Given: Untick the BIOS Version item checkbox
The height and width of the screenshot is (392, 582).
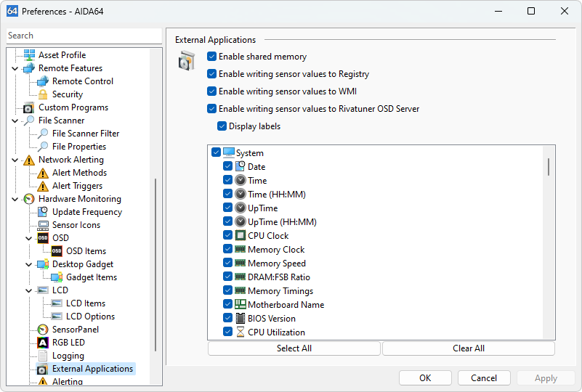Looking at the screenshot, I should [x=228, y=319].
